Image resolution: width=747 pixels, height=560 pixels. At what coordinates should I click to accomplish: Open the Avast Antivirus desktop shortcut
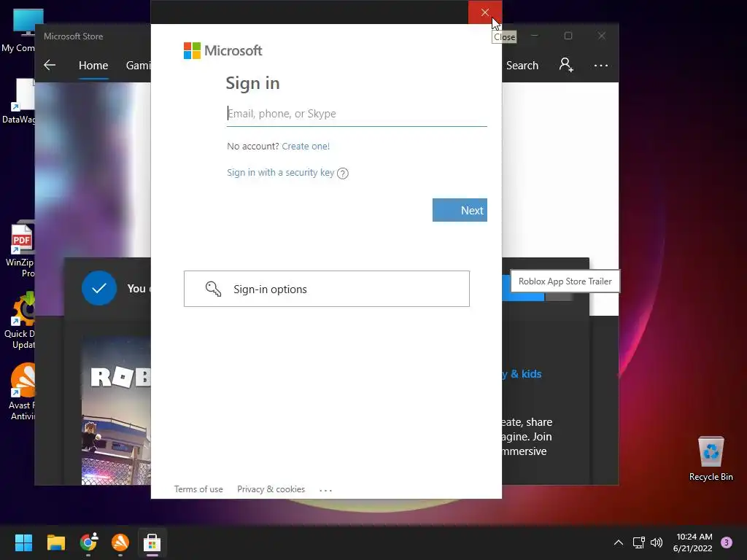22,392
